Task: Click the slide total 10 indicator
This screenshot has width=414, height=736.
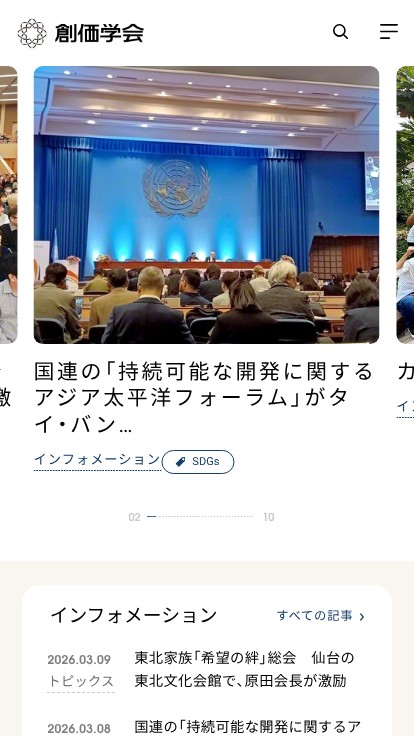Action: 268,517
